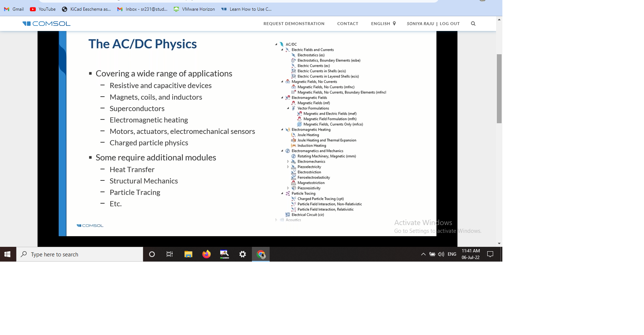Open the VMware Horizon bookmark
644x335 pixels.
click(194, 9)
